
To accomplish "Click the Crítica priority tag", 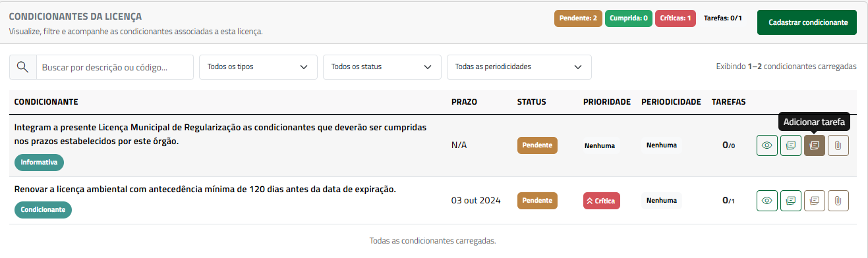I will (601, 201).
